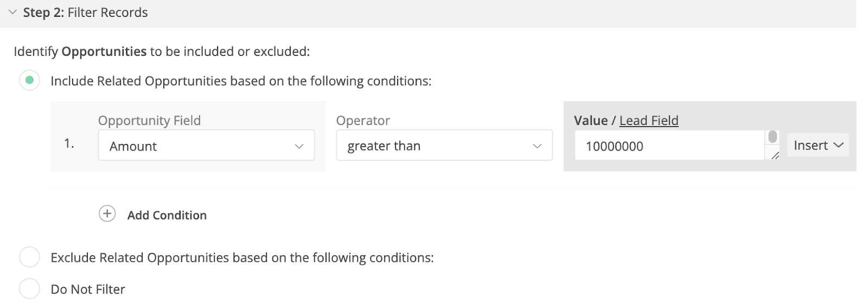Click the circled plus Add Condition icon
The image size is (868, 307).
tap(107, 214)
